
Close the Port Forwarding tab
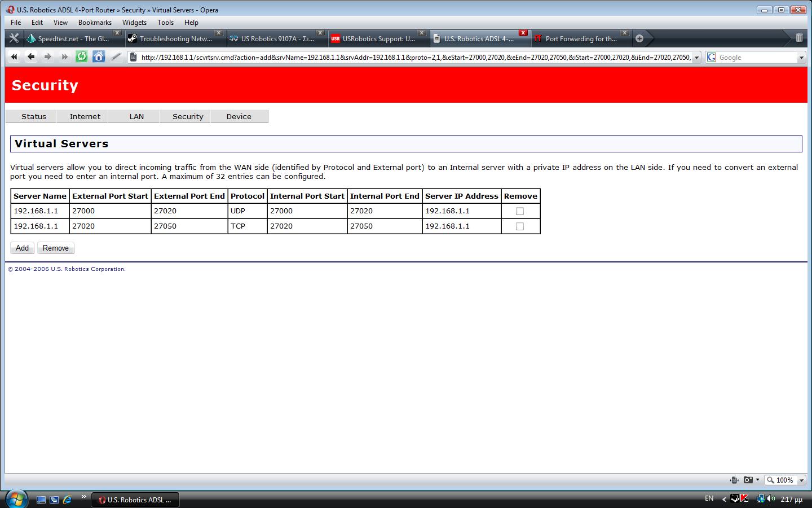point(624,33)
